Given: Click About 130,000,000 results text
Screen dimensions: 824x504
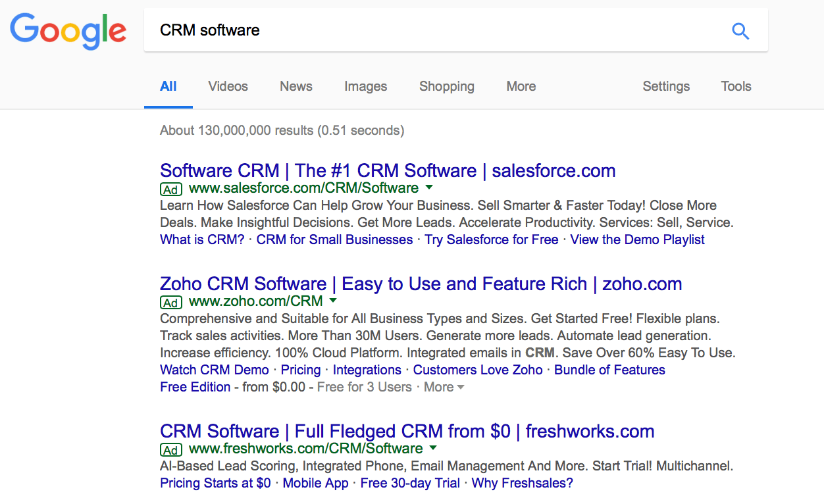Looking at the screenshot, I should (x=282, y=130).
